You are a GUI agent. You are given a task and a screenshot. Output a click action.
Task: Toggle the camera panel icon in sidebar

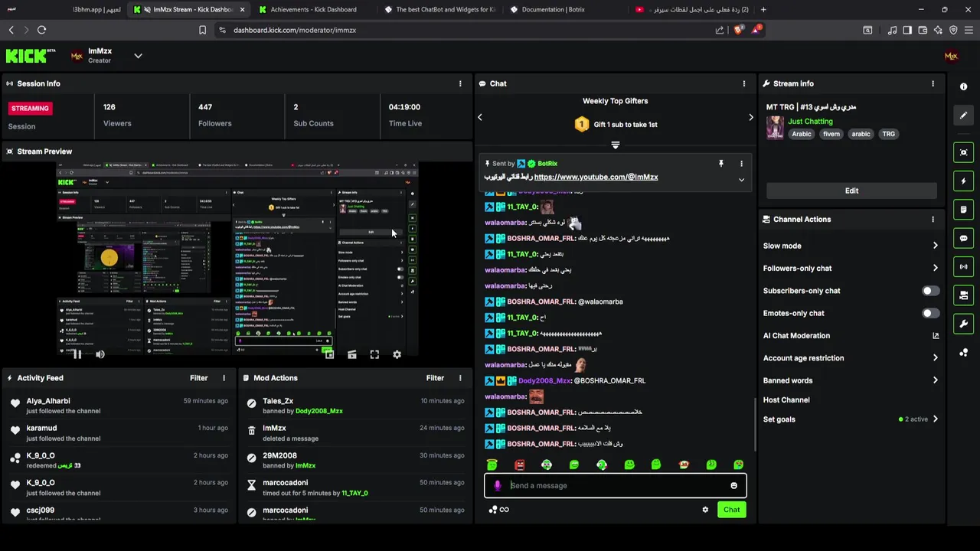pyautogui.click(x=964, y=295)
